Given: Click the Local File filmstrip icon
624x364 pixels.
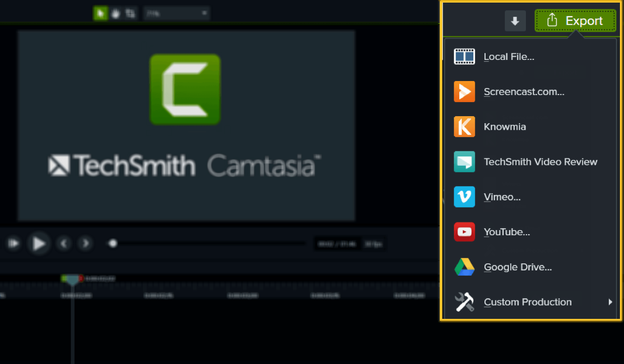Looking at the screenshot, I should click(x=464, y=56).
